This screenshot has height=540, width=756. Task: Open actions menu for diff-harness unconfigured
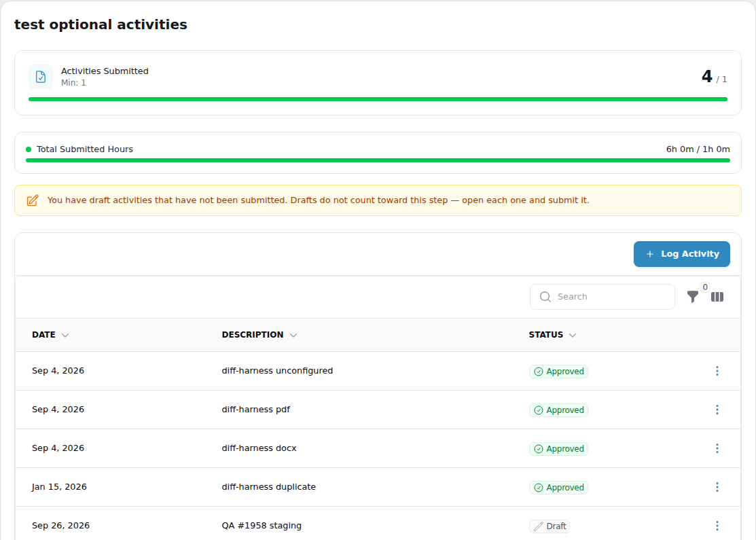pos(717,371)
